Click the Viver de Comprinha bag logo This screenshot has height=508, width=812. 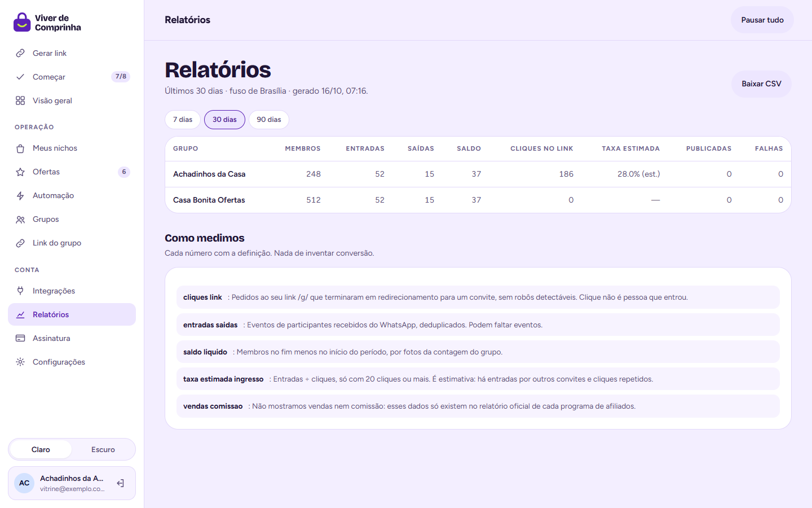(22, 23)
